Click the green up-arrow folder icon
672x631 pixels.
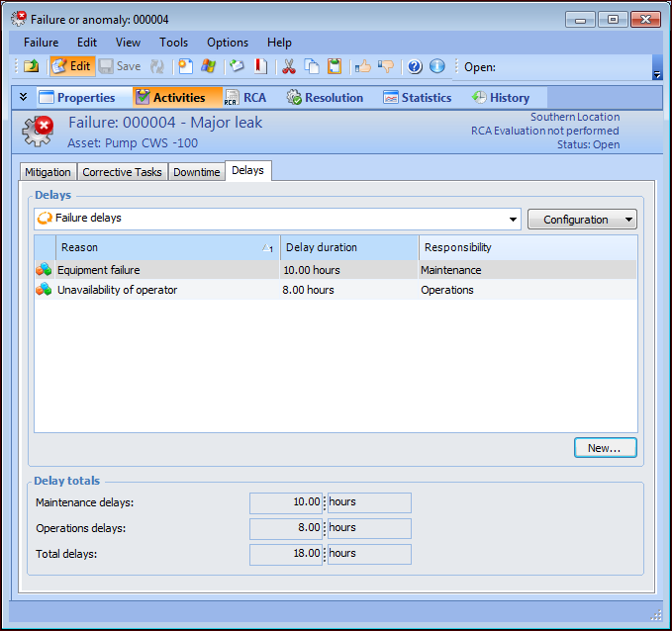click(32, 66)
